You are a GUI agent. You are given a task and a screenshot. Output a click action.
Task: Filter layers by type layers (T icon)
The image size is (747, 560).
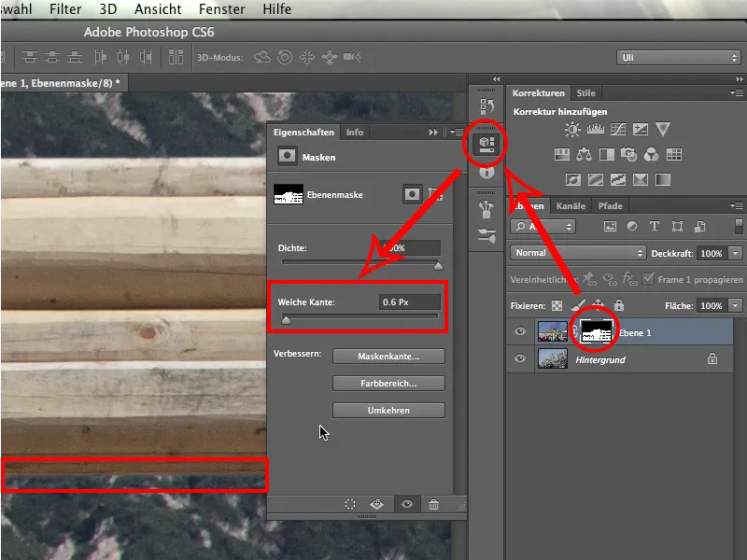click(x=655, y=226)
